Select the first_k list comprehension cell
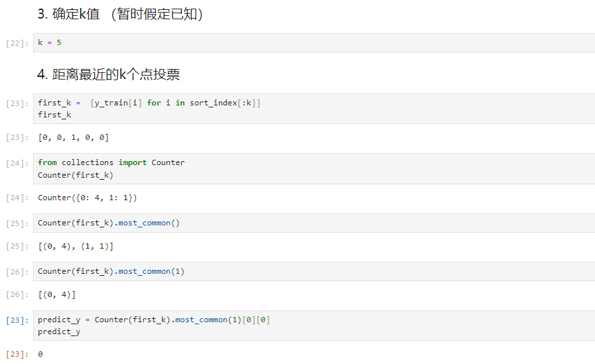The image size is (595, 364). click(314, 109)
